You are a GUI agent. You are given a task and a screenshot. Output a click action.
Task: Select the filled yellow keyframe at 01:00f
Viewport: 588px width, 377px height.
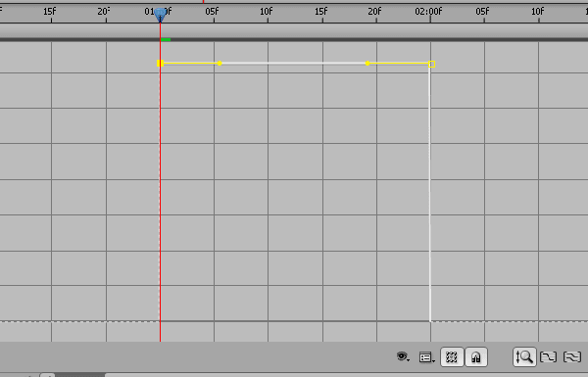coord(160,64)
